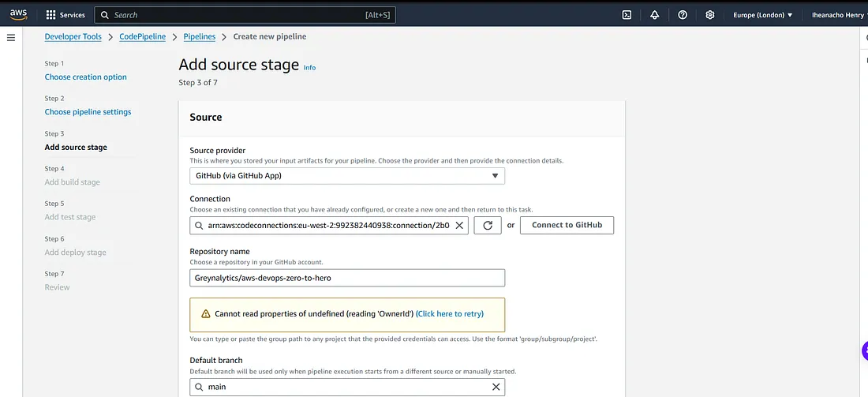Screen dimensions: 868x397
Task: Go to Pipelines breadcrumb
Action: coord(200,36)
